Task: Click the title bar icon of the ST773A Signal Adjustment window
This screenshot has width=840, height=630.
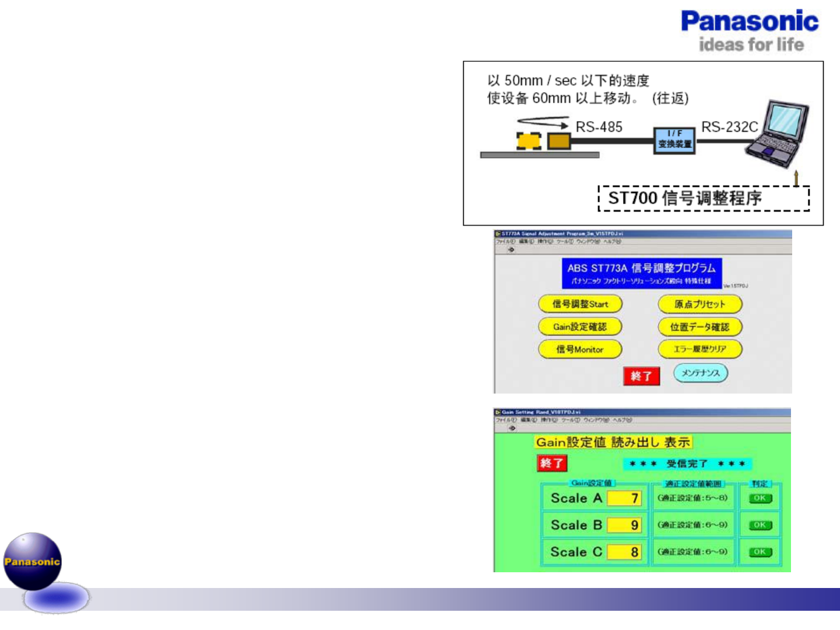Action: 498,234
